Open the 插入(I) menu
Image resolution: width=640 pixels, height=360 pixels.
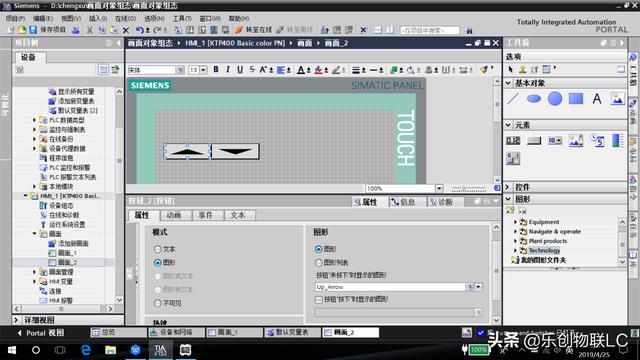98,18
